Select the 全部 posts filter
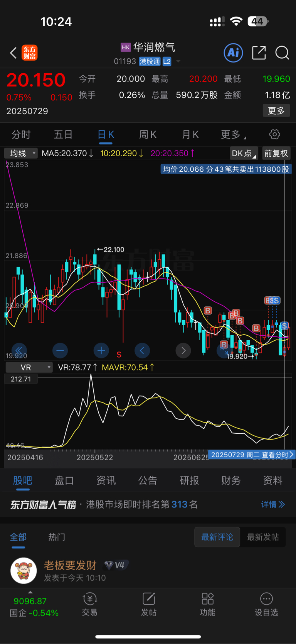The height and width of the screenshot is (644, 296). tap(18, 537)
